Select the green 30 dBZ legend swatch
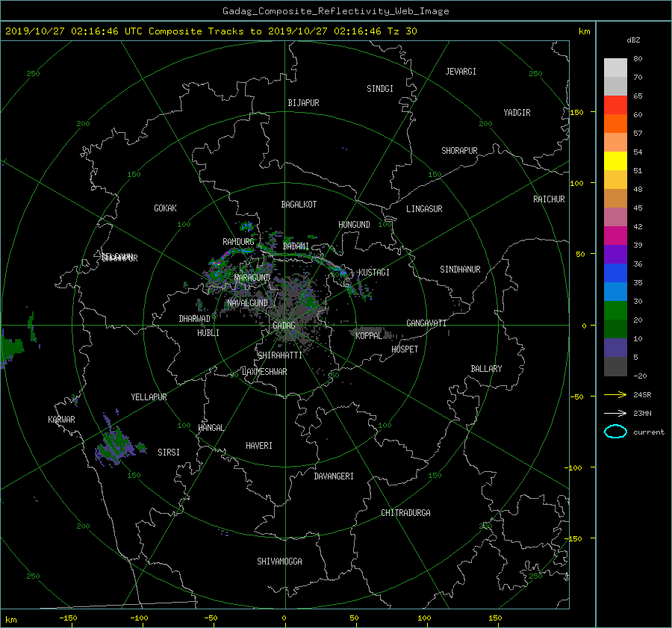This screenshot has height=628, width=672. (x=615, y=311)
